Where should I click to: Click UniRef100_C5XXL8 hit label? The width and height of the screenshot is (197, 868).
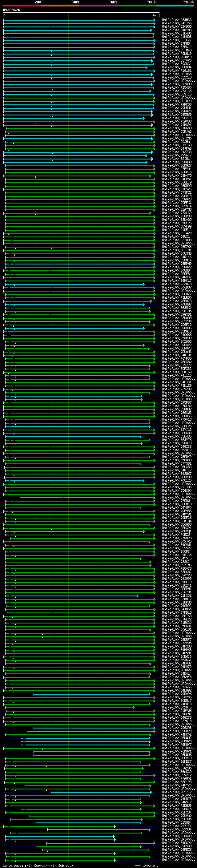click(177, 78)
